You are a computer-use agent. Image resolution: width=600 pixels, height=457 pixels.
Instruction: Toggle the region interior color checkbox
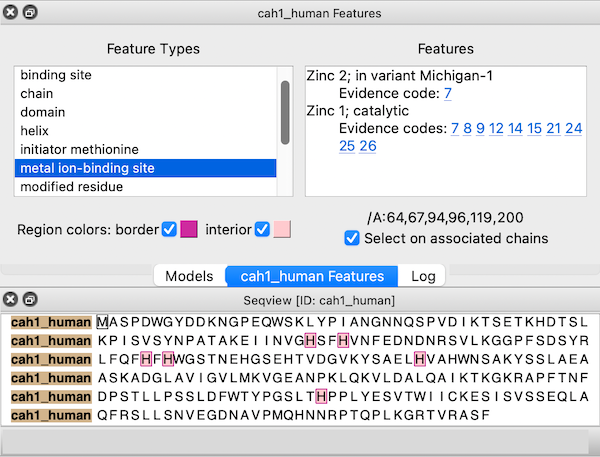263,229
